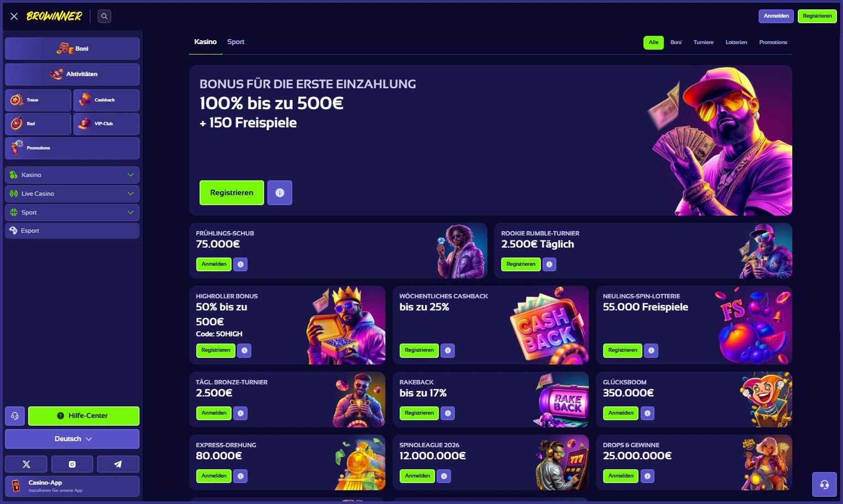
Task: Close the sidebar with X icon
Action: (x=14, y=17)
